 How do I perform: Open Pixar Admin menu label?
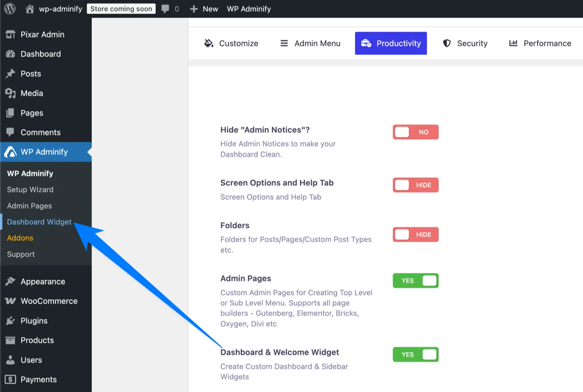[42, 35]
